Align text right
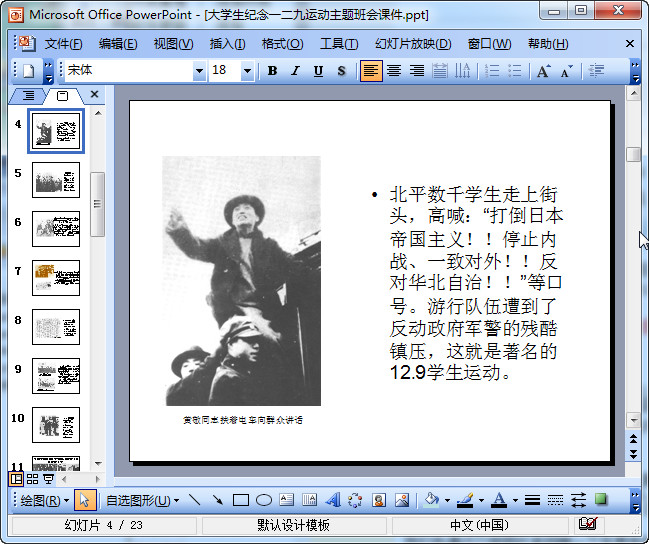 (x=417, y=71)
